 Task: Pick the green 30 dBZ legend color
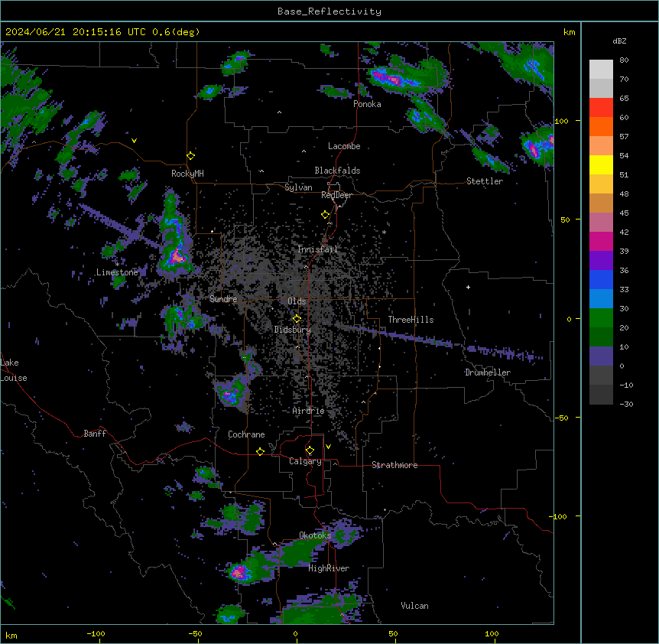click(601, 318)
